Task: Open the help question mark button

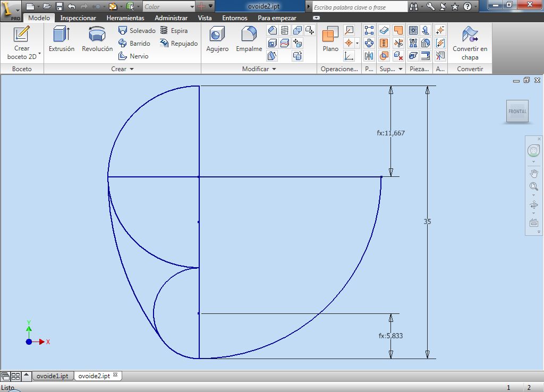Action: 467,6
